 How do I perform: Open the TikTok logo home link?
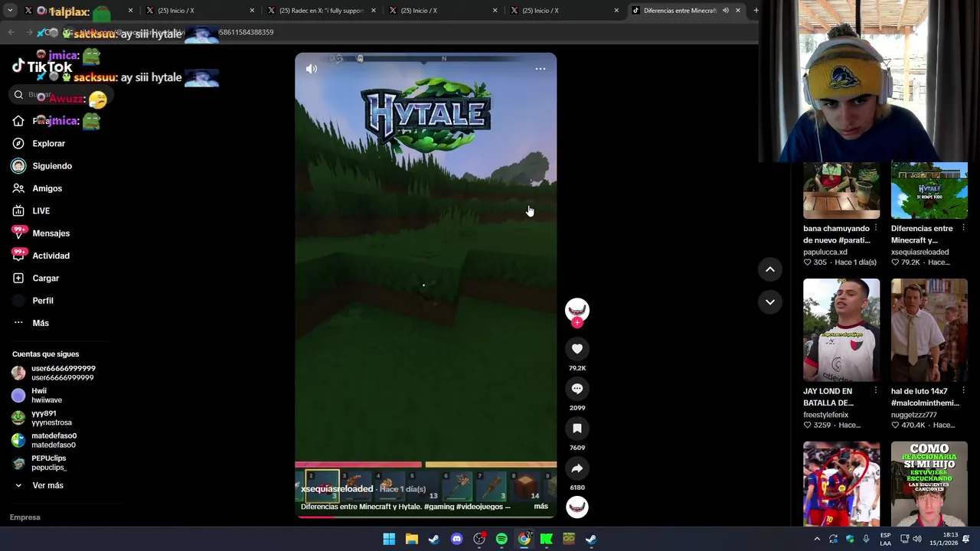(x=42, y=67)
